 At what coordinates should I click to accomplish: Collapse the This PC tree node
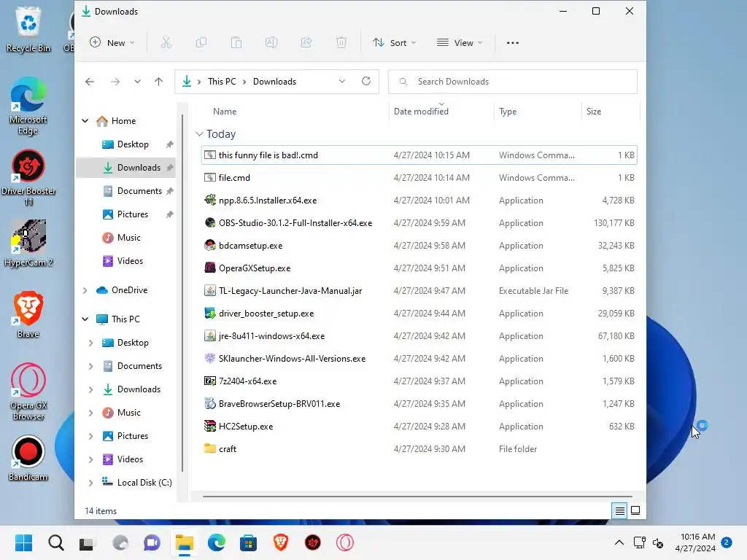click(x=85, y=319)
